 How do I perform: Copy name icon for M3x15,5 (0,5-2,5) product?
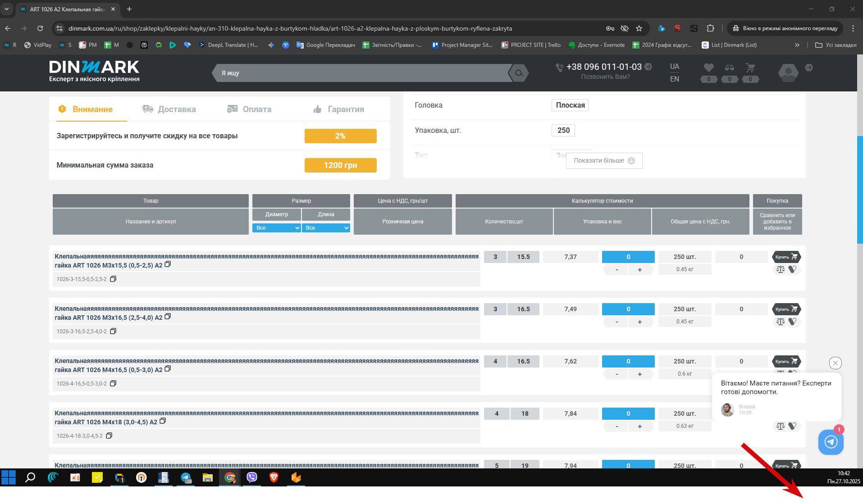click(x=168, y=264)
